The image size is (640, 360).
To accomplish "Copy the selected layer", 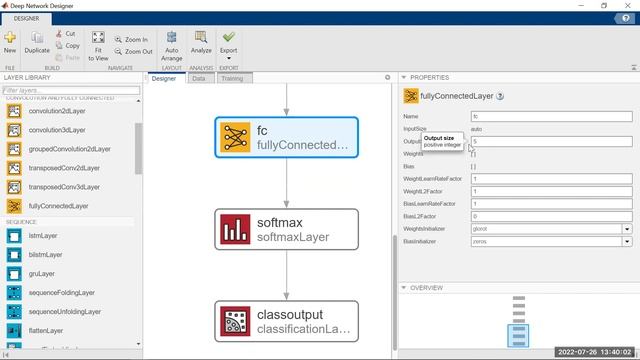I will (x=68, y=46).
